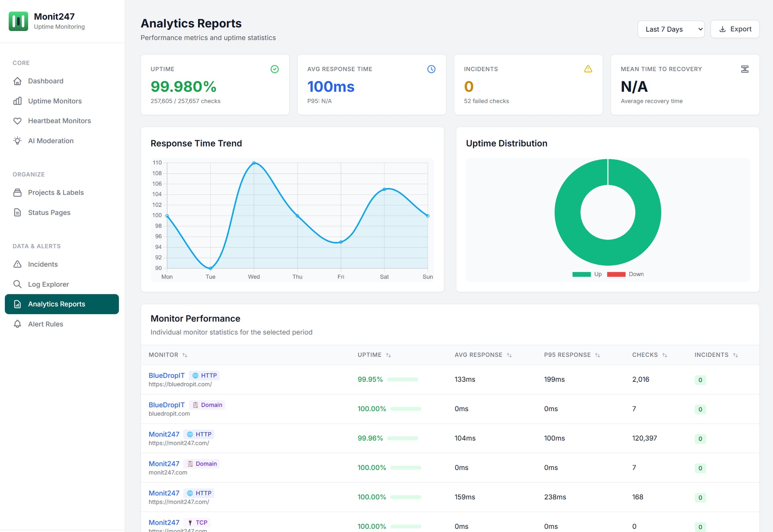Click the Domain badge icon on monit247.com row
The width and height of the screenshot is (773, 532).
(190, 464)
